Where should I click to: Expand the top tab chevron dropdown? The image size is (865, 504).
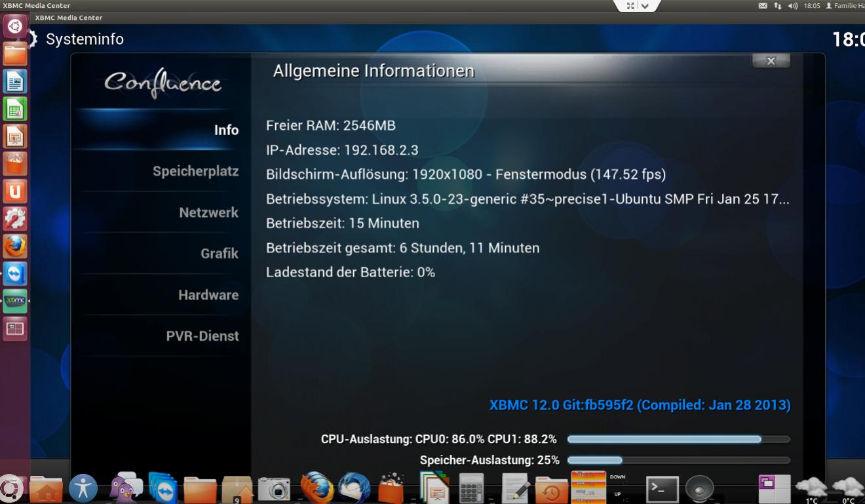(645, 6)
